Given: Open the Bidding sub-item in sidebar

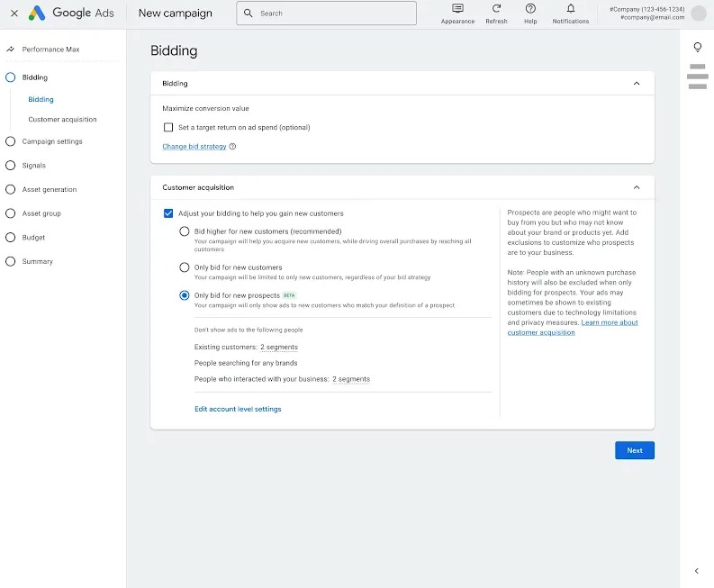Looking at the screenshot, I should click(41, 99).
